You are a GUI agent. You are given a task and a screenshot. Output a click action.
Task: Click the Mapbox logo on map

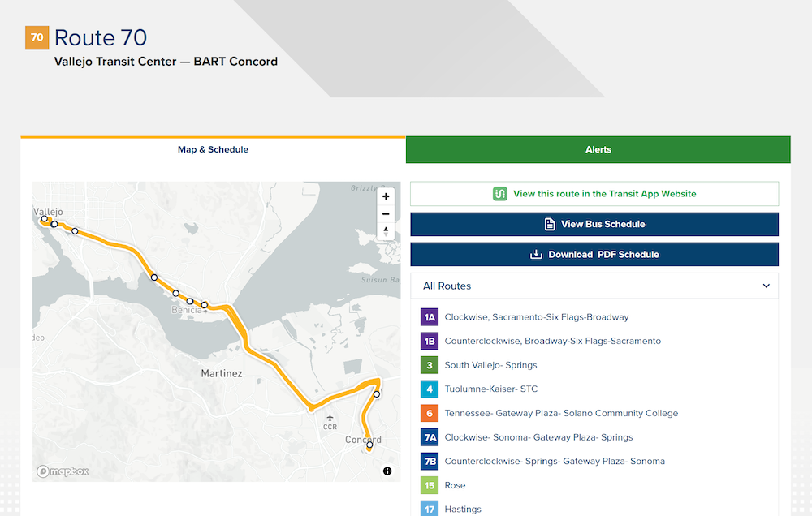(x=63, y=471)
